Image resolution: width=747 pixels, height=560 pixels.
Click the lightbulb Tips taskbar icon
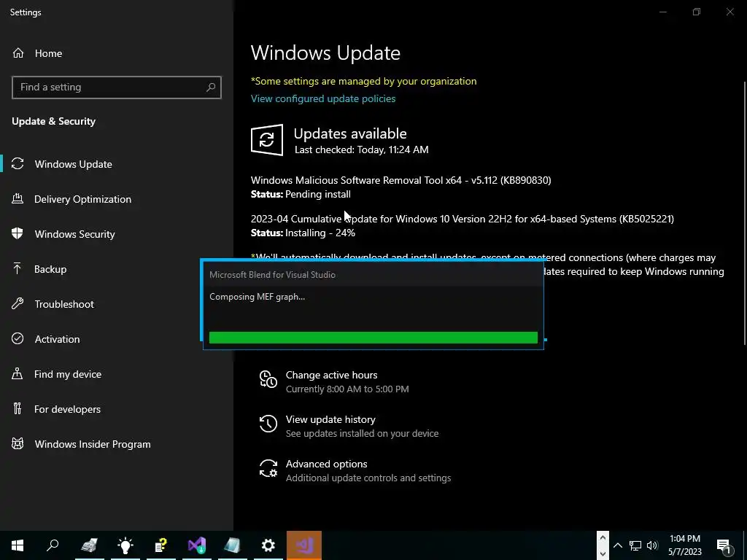pyautogui.click(x=125, y=545)
